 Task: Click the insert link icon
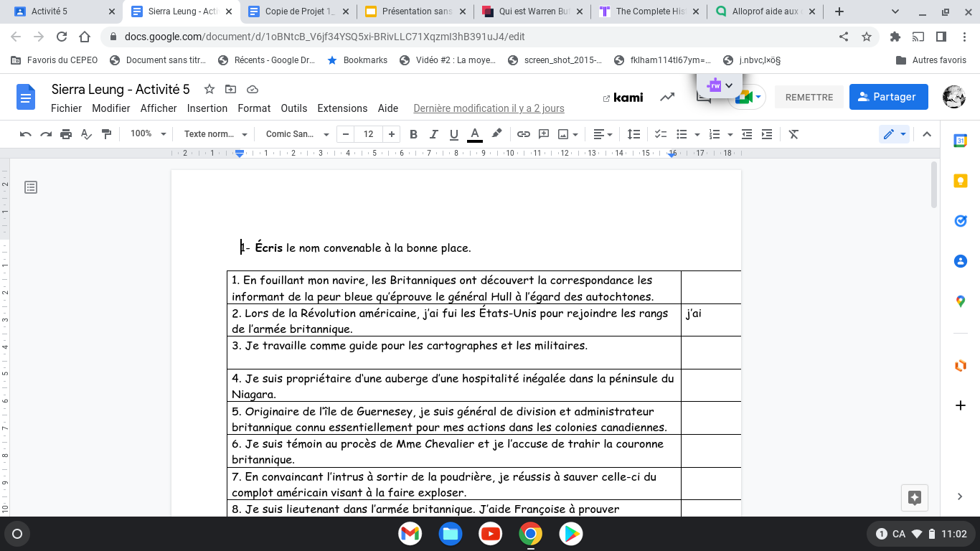pos(524,134)
